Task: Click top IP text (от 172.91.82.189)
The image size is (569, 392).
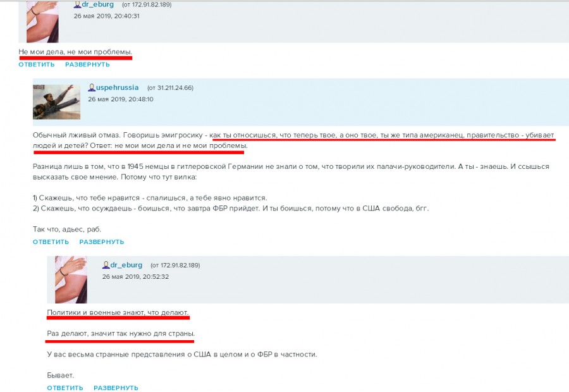Action: (x=147, y=4)
